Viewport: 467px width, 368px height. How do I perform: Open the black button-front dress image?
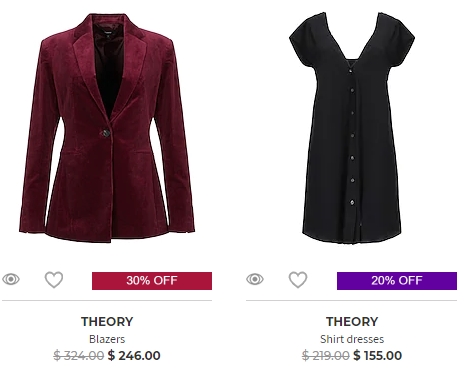(352, 128)
